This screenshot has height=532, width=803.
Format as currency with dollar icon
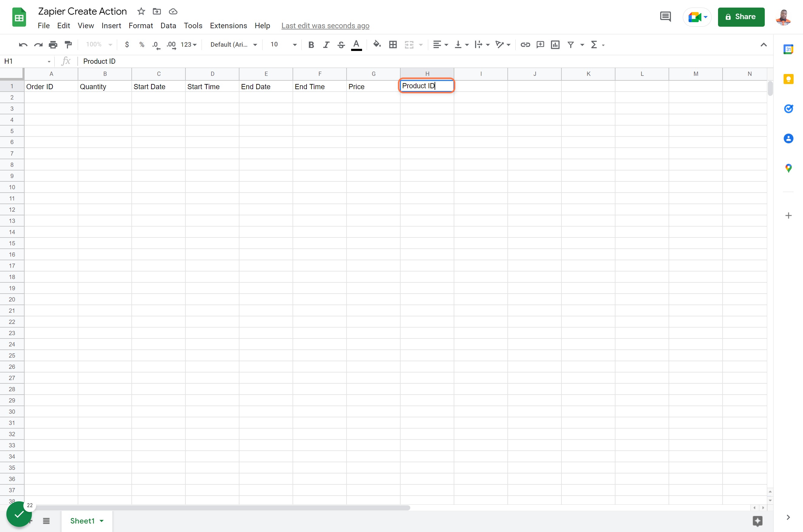(x=127, y=45)
